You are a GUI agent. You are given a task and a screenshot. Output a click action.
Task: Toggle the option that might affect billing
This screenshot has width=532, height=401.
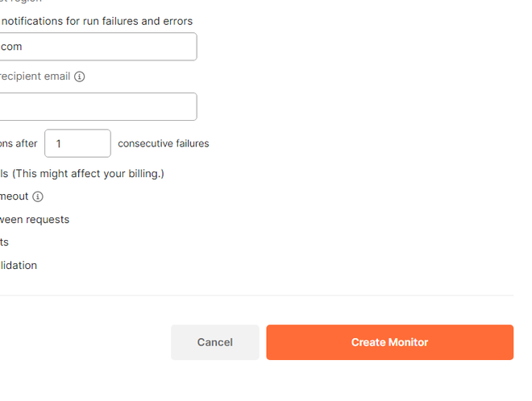81,173
